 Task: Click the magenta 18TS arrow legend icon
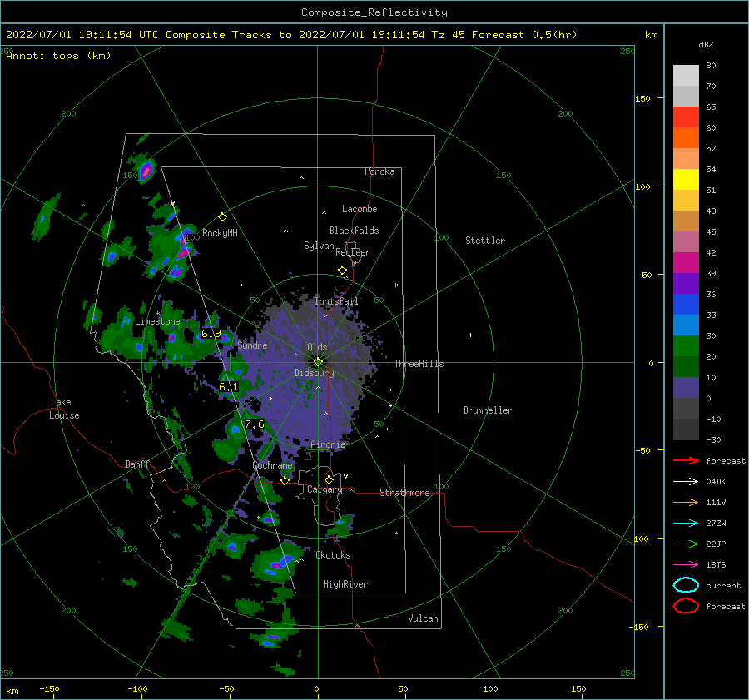[686, 565]
